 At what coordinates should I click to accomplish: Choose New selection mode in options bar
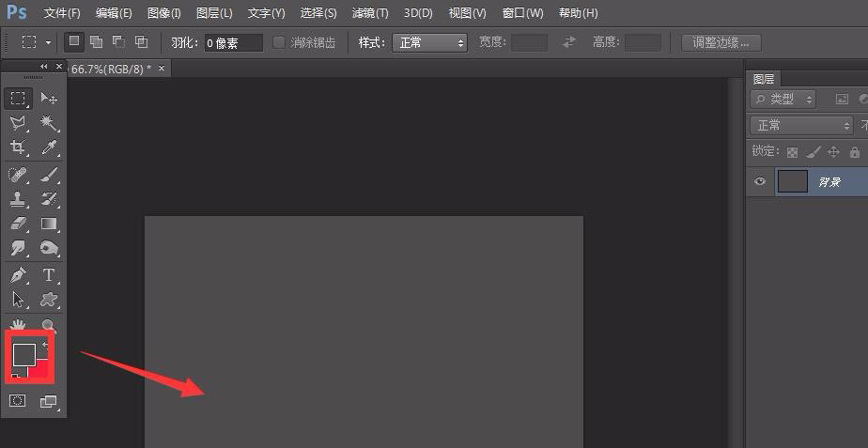coord(74,41)
